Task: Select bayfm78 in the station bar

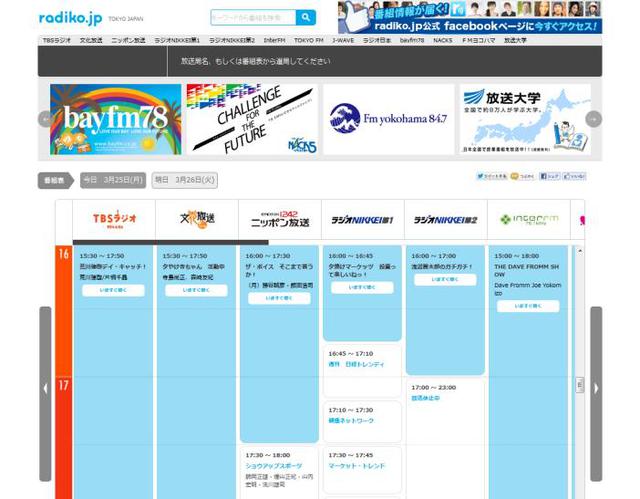Action: click(412, 40)
